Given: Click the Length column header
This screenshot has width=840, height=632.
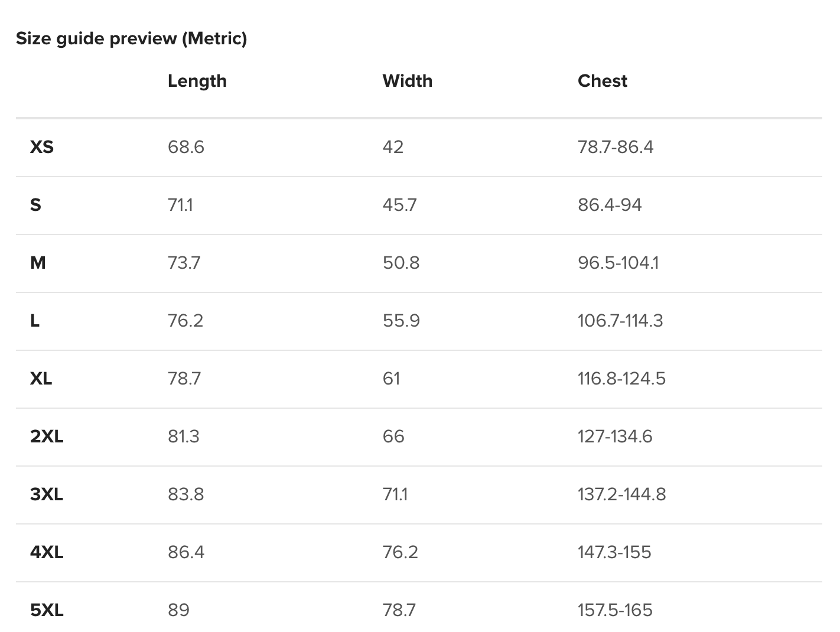Looking at the screenshot, I should click(x=197, y=81).
